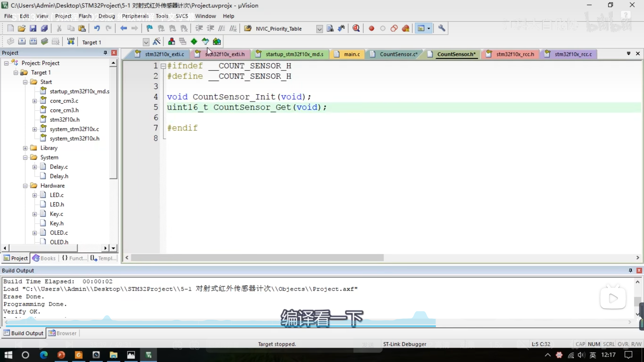
Task: Insert breakpoint red dot icon
Action: click(371, 28)
